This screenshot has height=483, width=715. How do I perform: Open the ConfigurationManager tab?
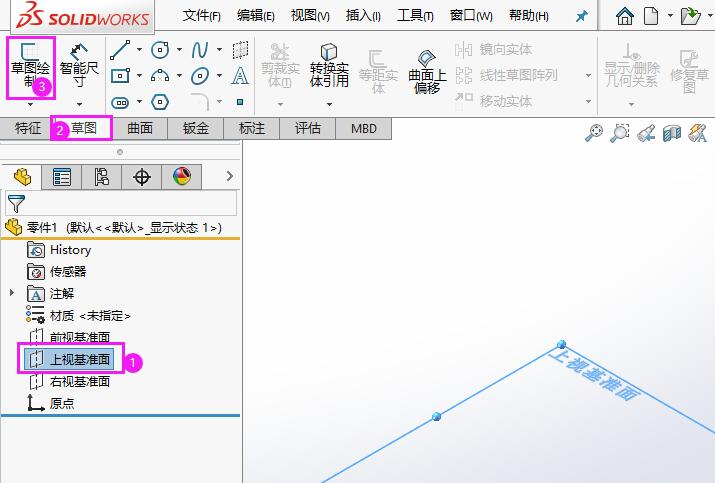[101, 177]
